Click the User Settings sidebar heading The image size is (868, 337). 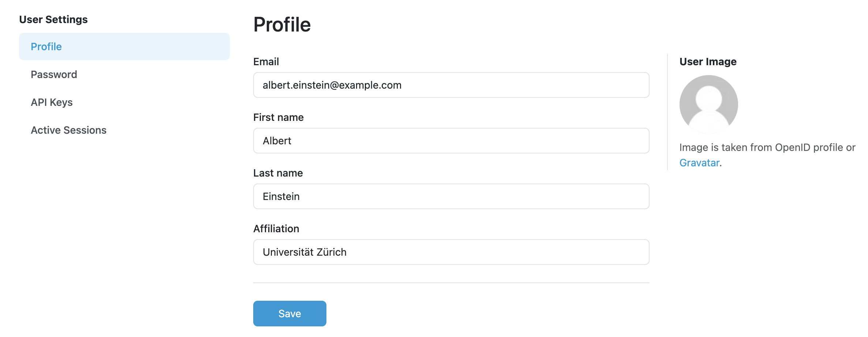53,19
